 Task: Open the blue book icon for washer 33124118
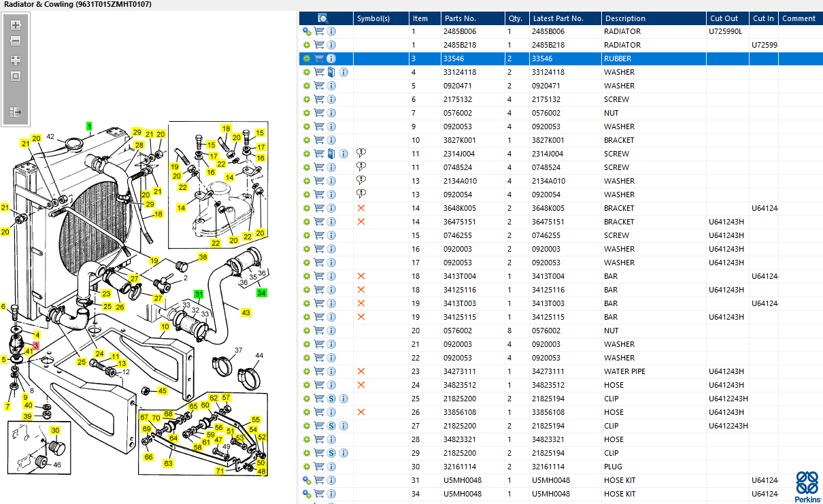click(x=331, y=72)
